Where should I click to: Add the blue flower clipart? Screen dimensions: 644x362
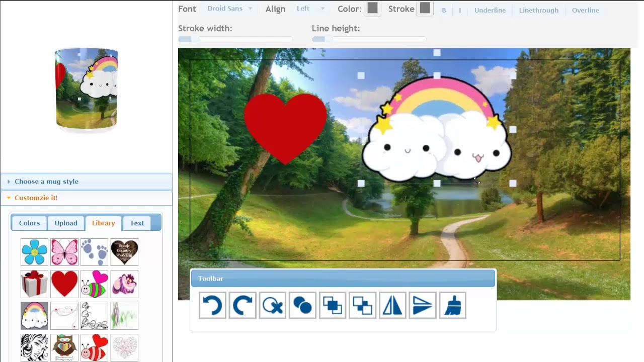point(34,252)
